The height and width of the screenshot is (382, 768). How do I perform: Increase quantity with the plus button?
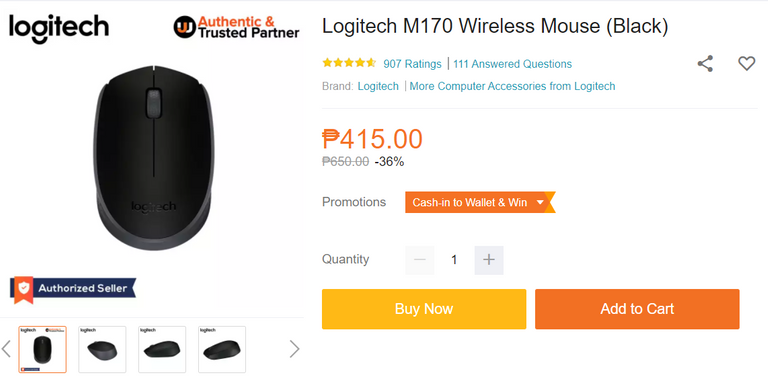(489, 260)
